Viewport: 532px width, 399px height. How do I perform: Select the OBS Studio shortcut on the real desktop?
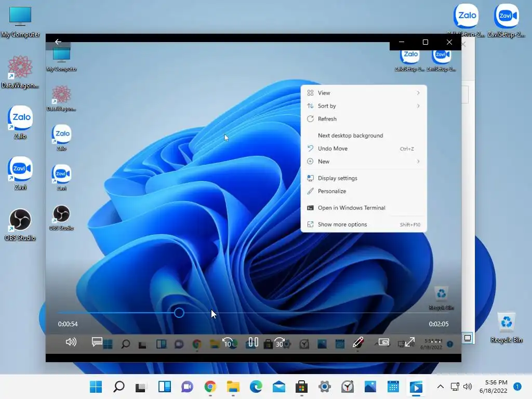20,224
